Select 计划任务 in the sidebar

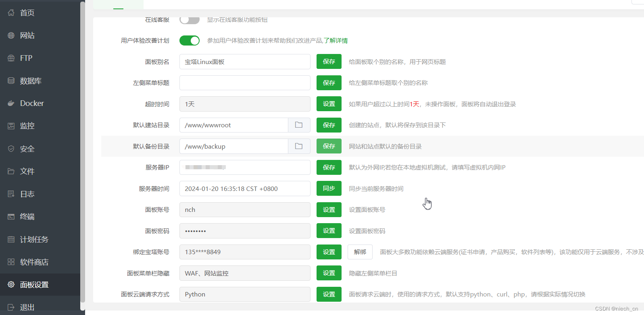click(x=40, y=239)
